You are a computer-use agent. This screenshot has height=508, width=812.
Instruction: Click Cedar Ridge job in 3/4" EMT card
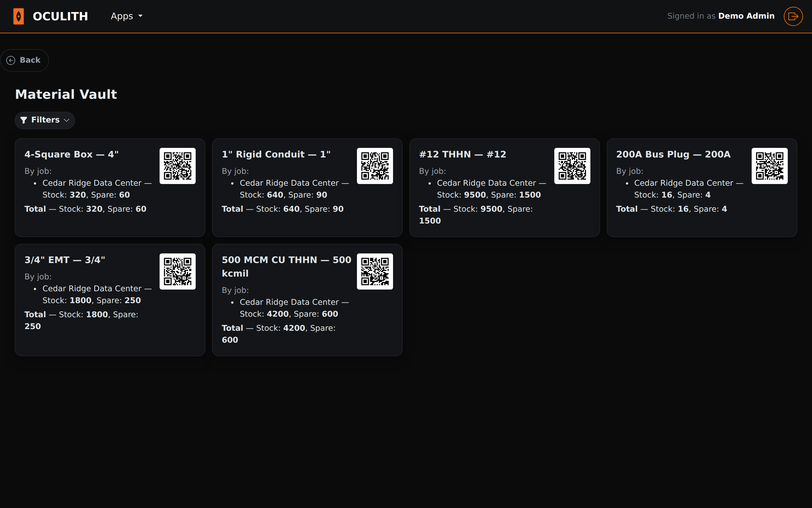(97, 294)
